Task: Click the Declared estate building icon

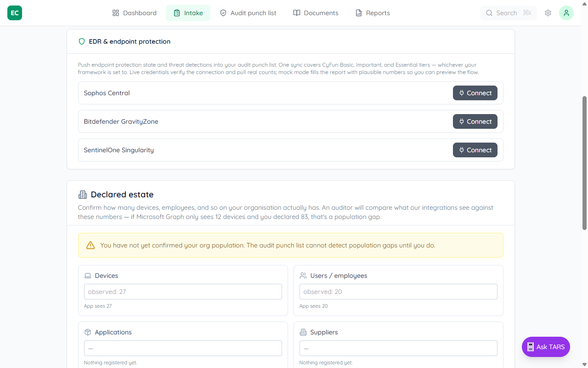Action: tap(83, 195)
